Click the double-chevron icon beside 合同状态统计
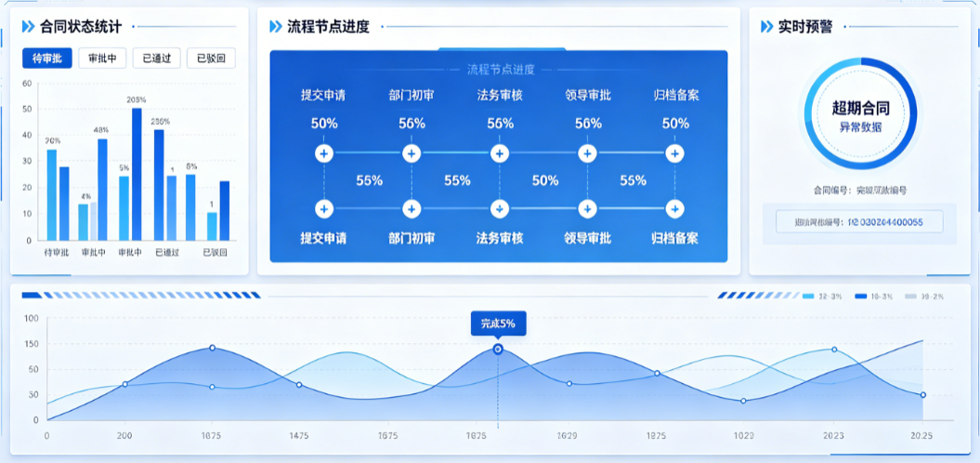The width and height of the screenshot is (980, 463). 28,26
